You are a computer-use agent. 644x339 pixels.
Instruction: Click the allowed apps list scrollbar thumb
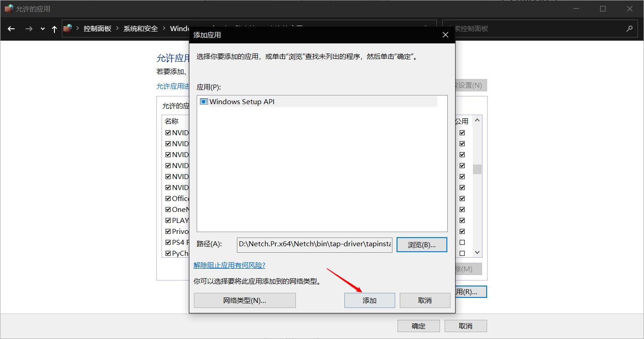pos(477,169)
